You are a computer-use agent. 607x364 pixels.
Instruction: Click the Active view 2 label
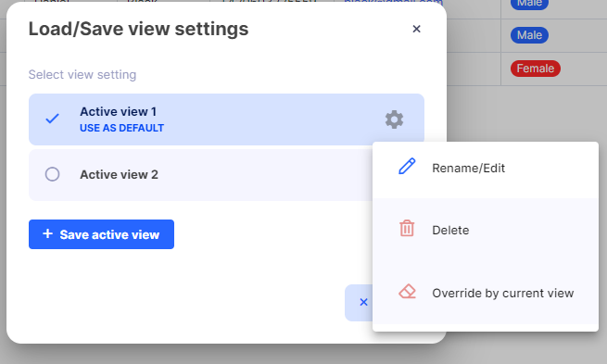pyautogui.click(x=119, y=174)
